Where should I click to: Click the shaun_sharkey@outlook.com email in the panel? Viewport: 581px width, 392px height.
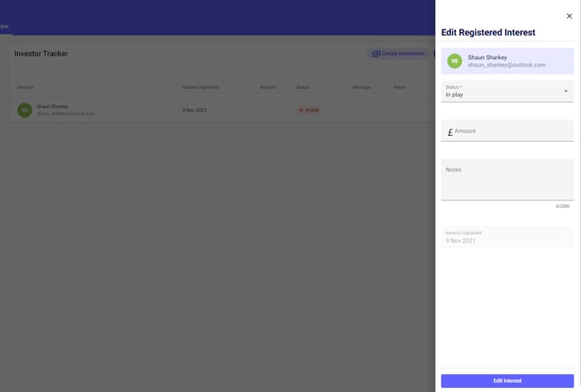(507, 65)
